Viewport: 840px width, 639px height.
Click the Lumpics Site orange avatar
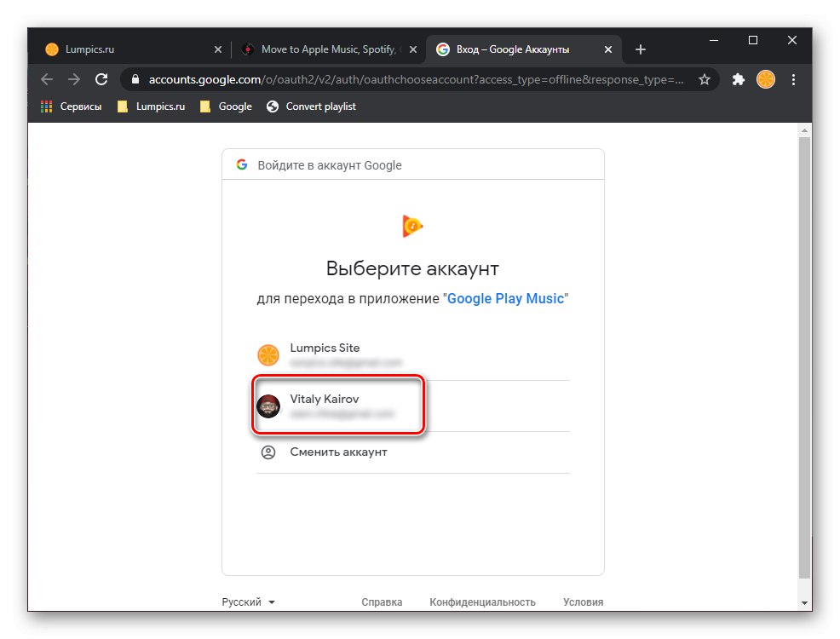(x=268, y=354)
